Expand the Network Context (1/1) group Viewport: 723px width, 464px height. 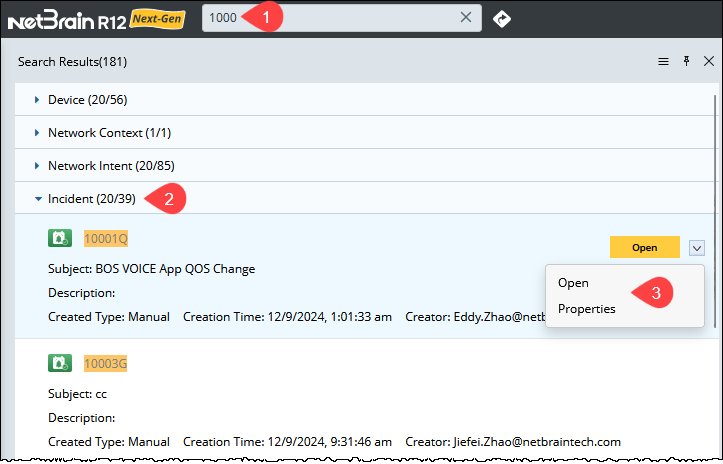coord(37,133)
